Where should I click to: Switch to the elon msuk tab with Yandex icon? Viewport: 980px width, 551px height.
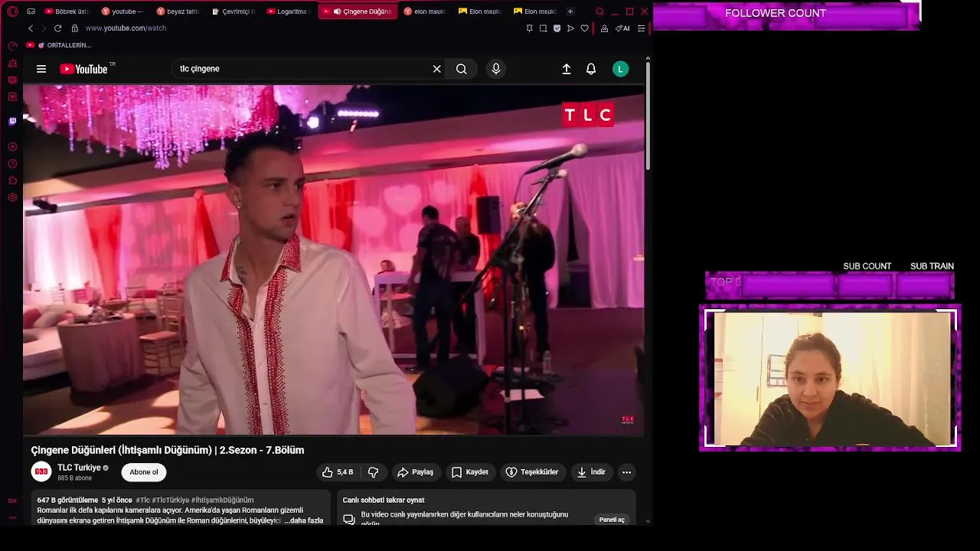pos(424,11)
